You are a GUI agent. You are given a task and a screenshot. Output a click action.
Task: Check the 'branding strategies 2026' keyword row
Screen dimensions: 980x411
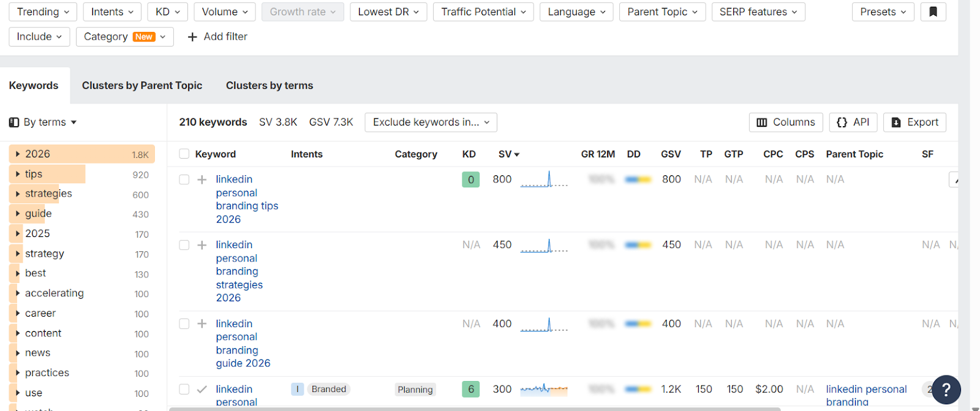click(x=184, y=245)
